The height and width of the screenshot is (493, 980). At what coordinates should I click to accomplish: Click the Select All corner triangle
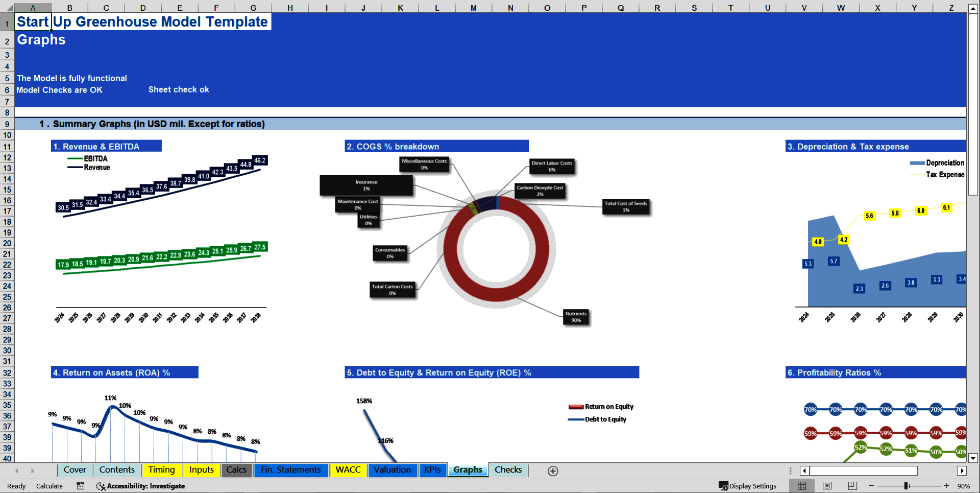point(7,8)
